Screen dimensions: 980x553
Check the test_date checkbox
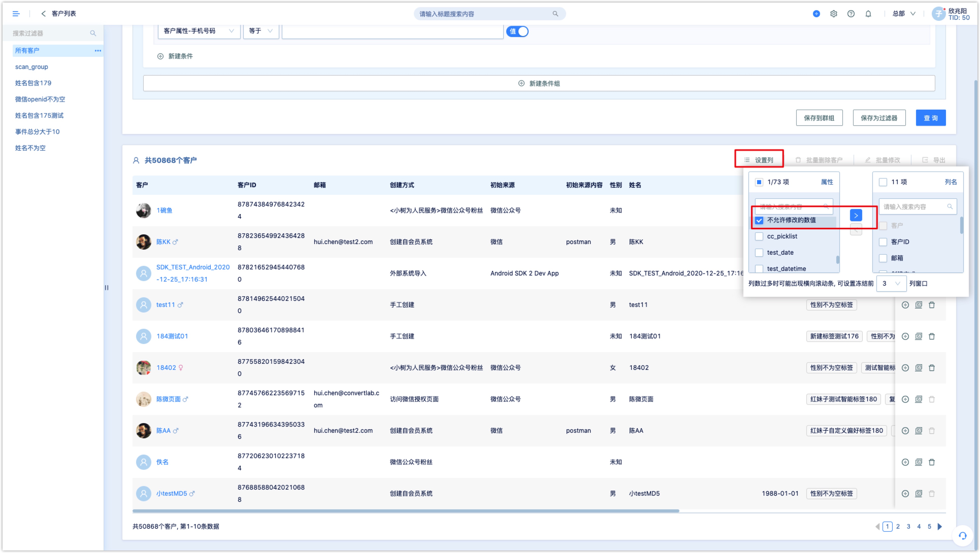(759, 253)
